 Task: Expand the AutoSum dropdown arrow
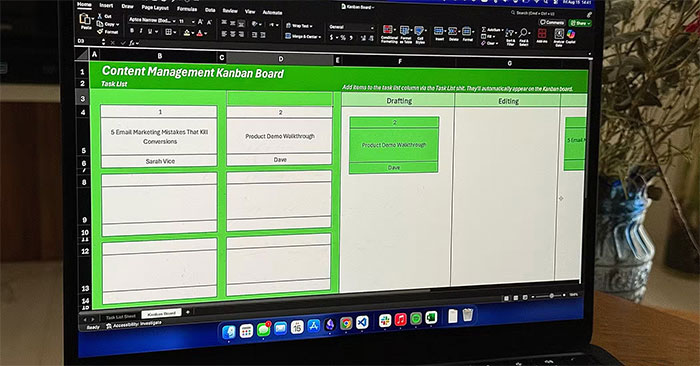(x=504, y=30)
